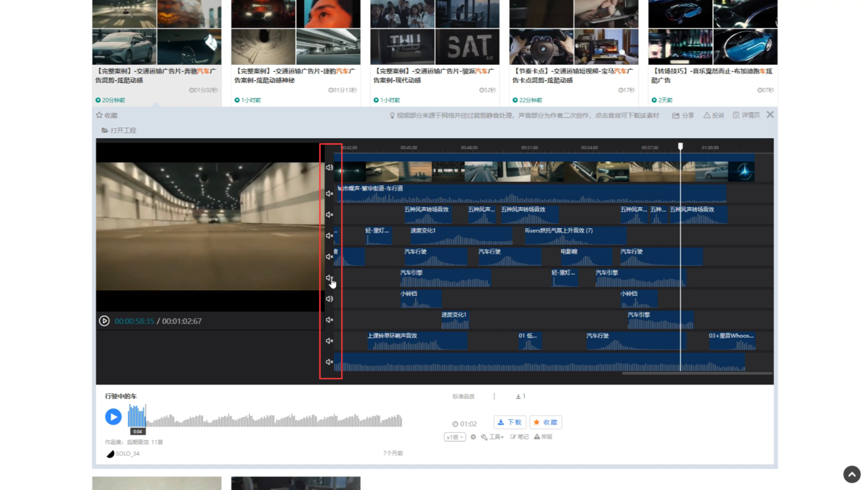Open the 骏派汽车广告 case card

[x=435, y=54]
